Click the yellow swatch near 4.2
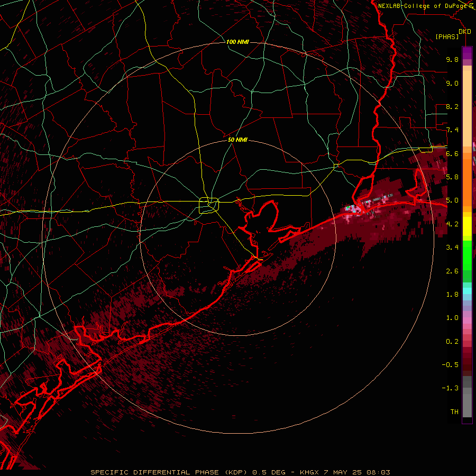This screenshot has width=476, height=476. click(467, 226)
